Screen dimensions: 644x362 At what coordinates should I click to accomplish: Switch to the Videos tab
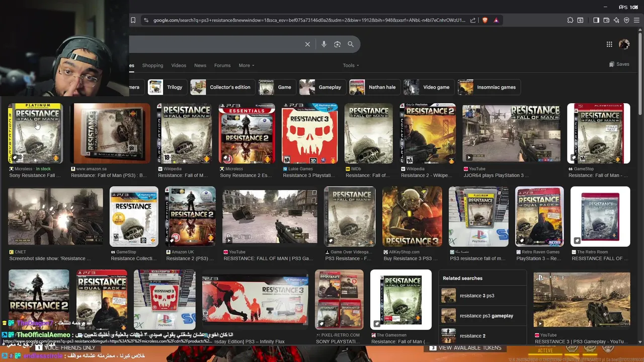[179, 65]
